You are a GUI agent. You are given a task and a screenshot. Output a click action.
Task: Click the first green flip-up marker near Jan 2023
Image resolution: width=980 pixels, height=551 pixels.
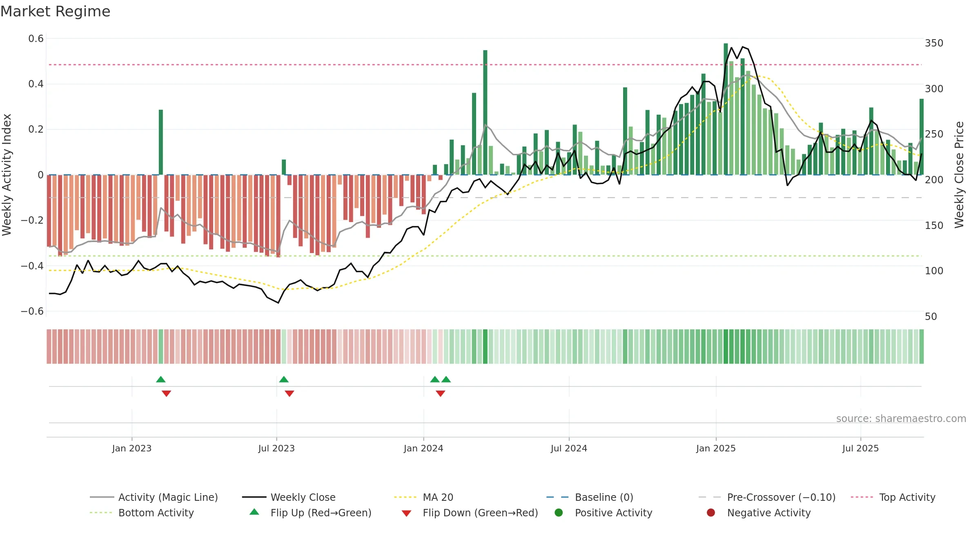[x=161, y=380]
